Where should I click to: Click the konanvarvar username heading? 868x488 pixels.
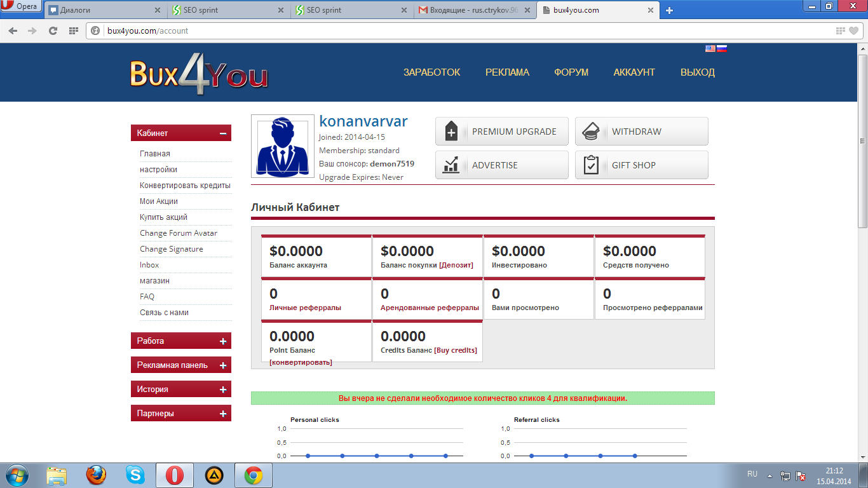(x=363, y=121)
